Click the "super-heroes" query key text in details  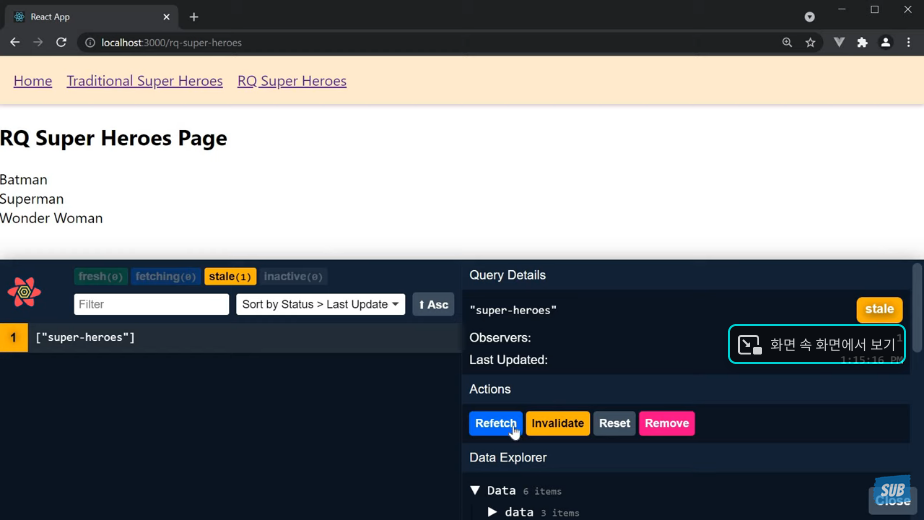coord(513,310)
